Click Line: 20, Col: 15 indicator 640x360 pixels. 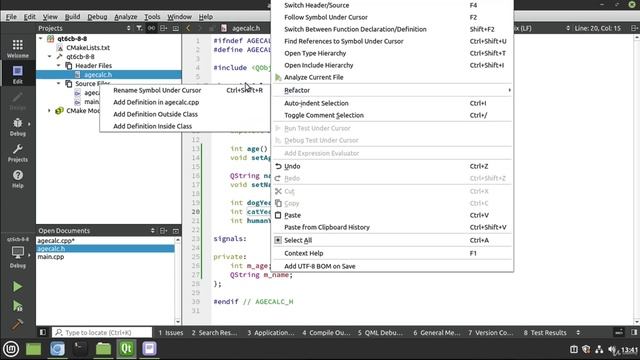(x=598, y=28)
